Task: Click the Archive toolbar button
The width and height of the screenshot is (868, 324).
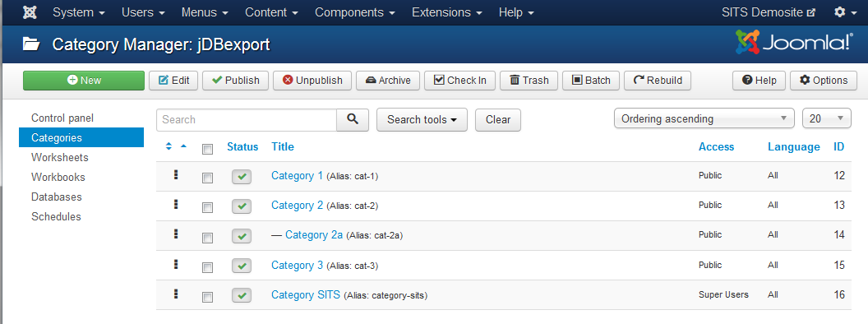Action: click(387, 81)
